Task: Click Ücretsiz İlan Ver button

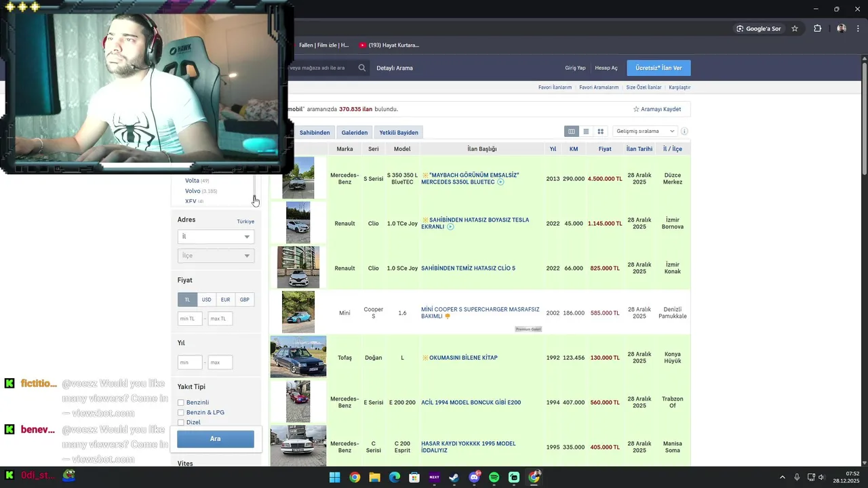Action: (658, 68)
